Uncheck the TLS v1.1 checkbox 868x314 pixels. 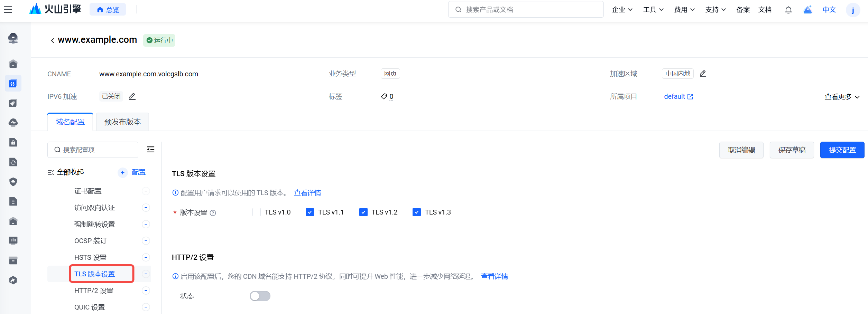(x=310, y=212)
